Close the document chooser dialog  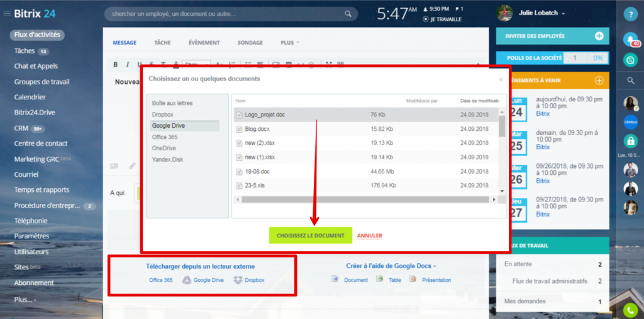500,80
